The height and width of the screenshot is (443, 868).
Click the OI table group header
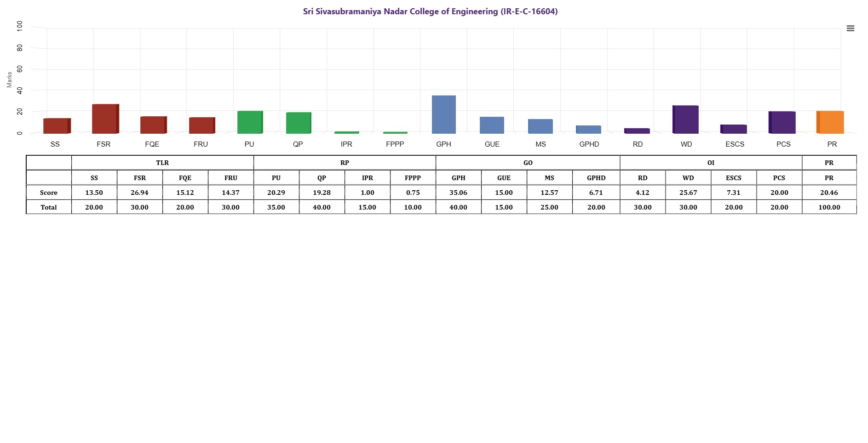[711, 163]
